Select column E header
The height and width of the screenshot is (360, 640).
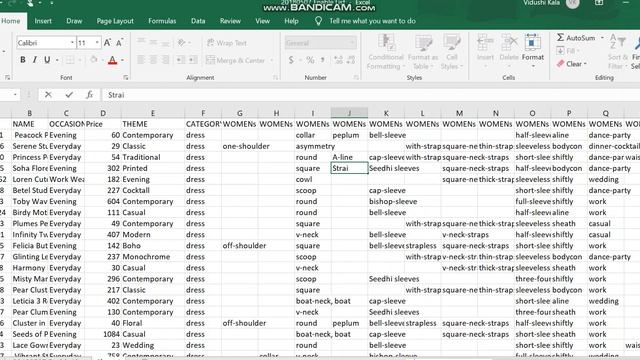pyautogui.click(x=153, y=113)
